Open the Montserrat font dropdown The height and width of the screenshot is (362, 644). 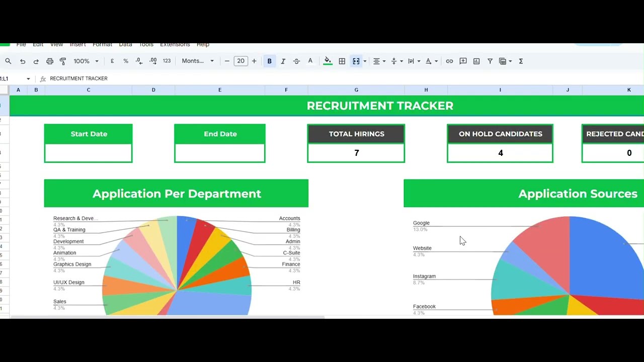[198, 61]
